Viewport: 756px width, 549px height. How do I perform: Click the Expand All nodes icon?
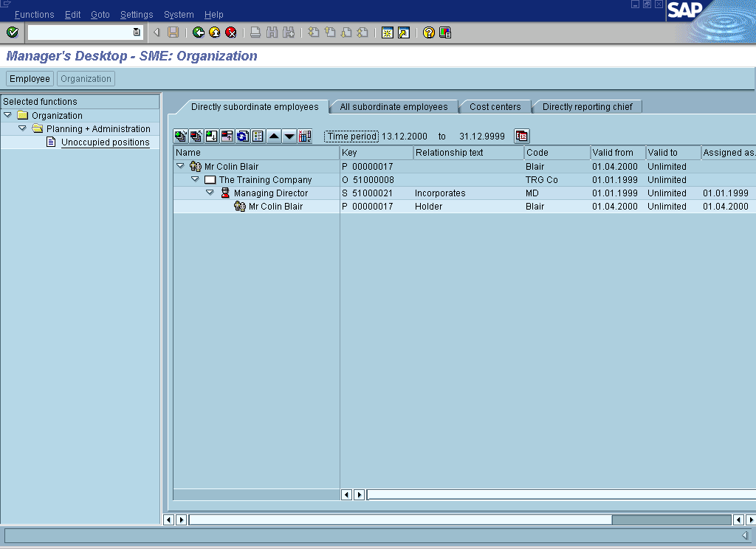coord(181,136)
